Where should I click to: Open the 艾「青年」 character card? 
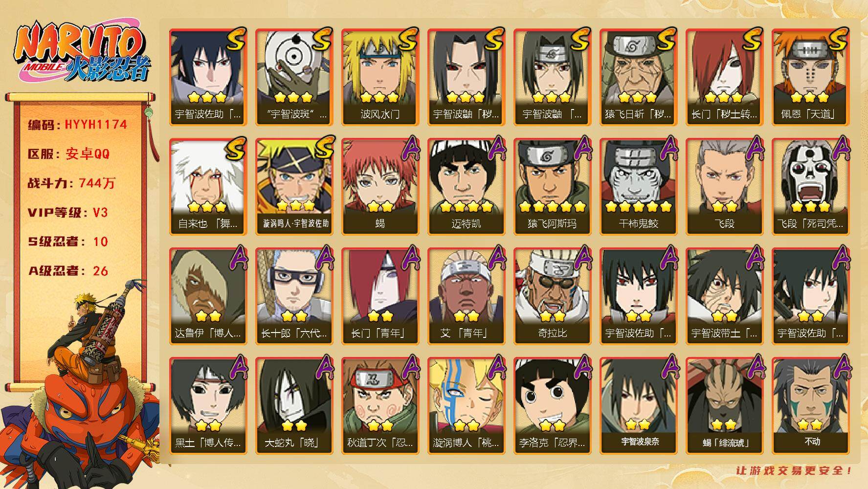point(466,296)
